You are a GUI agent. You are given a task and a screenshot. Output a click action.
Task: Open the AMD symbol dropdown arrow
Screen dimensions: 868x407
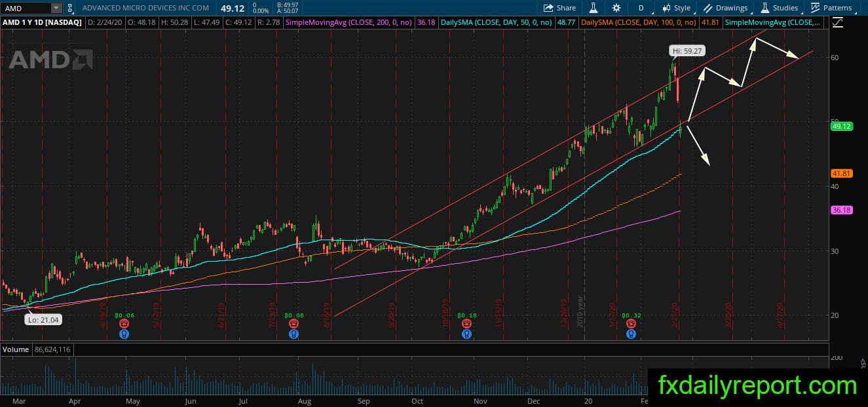[56, 8]
